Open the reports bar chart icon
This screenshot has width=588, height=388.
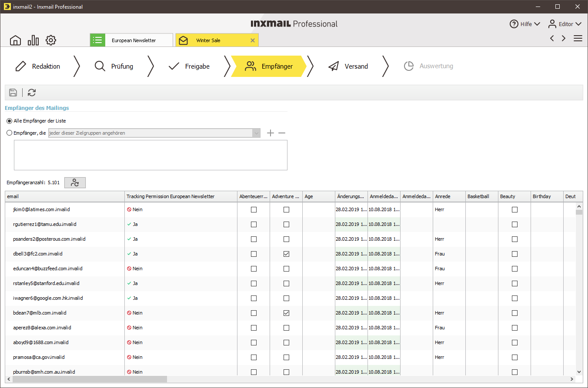pos(33,40)
